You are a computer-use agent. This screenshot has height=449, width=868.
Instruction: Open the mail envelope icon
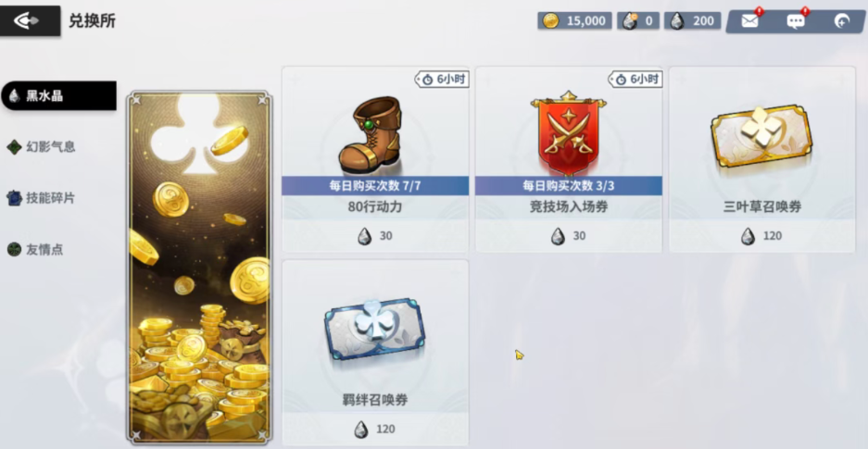coord(749,21)
